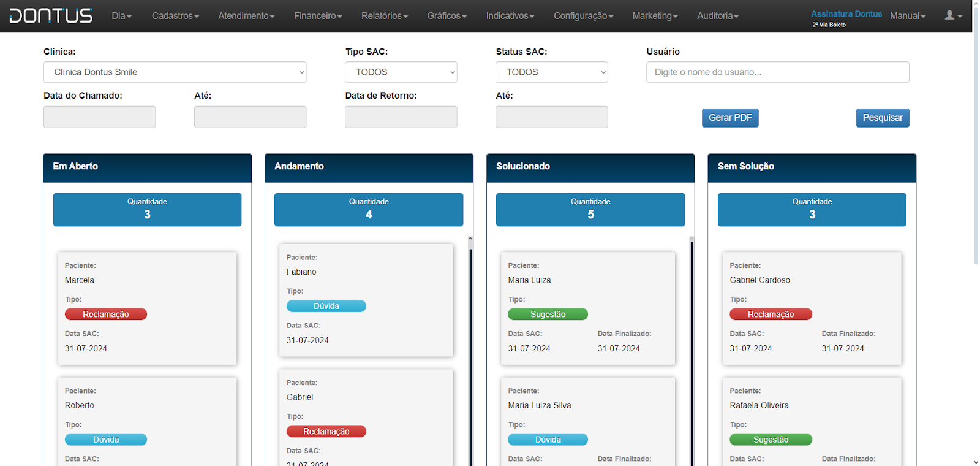This screenshot has width=980, height=466.
Task: Focus the Usuário name input field
Action: [x=777, y=72]
